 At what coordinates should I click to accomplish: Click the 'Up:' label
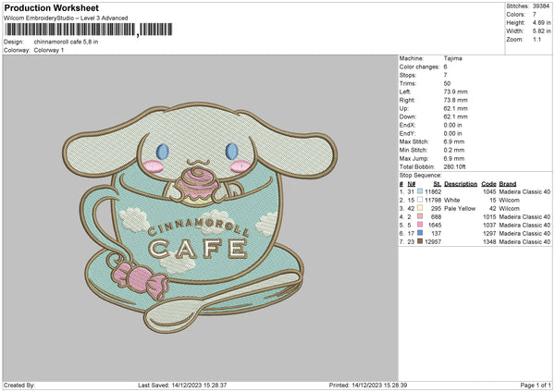pos(404,108)
